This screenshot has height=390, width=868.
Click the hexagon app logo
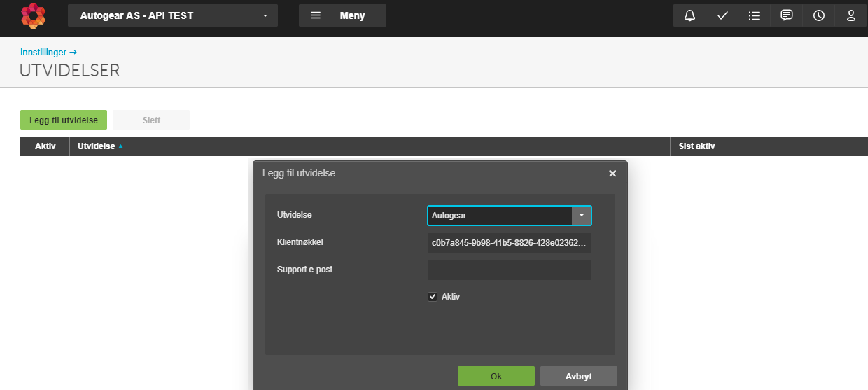point(33,15)
